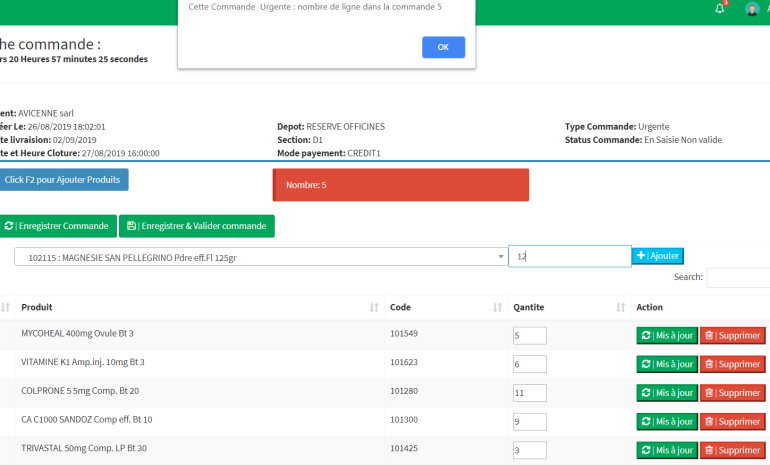The height and width of the screenshot is (465, 770).
Task: Click the quantity field next to Ajouter
Action: coord(569,257)
